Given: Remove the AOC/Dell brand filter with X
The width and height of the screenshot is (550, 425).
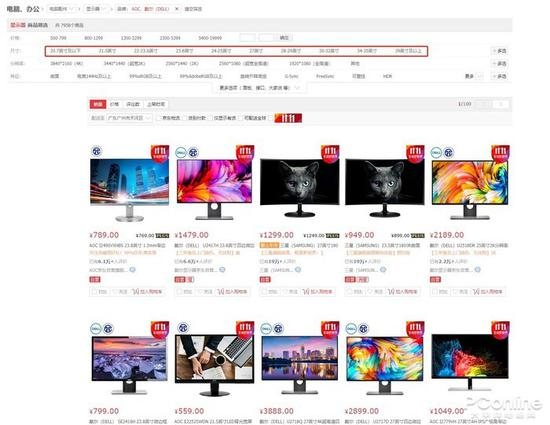Looking at the screenshot, I should [x=177, y=9].
